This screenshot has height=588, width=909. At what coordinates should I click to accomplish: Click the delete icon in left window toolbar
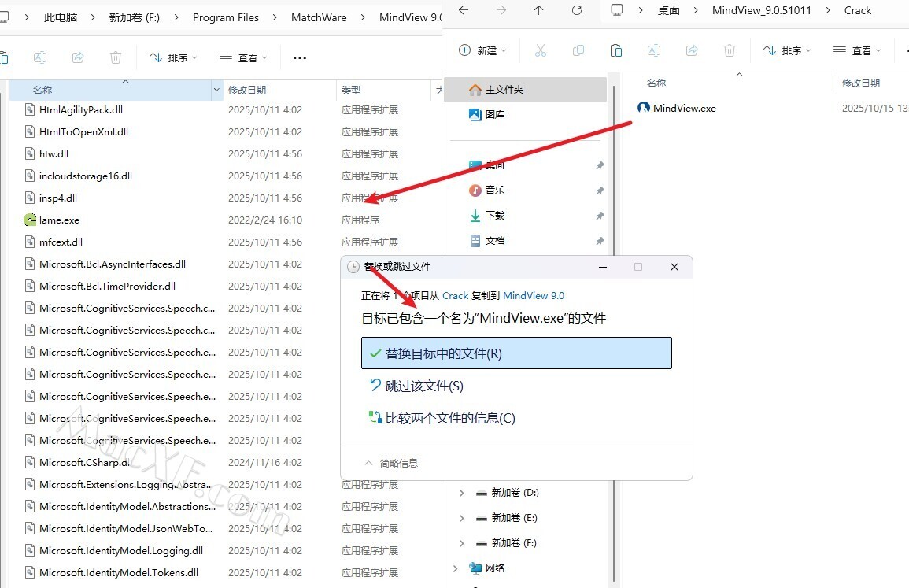point(116,57)
